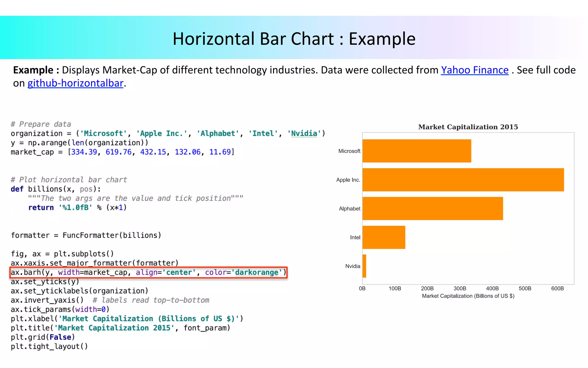Click the Alphabet bar in chart
Screen dimensions: 588x368
(x=432, y=208)
